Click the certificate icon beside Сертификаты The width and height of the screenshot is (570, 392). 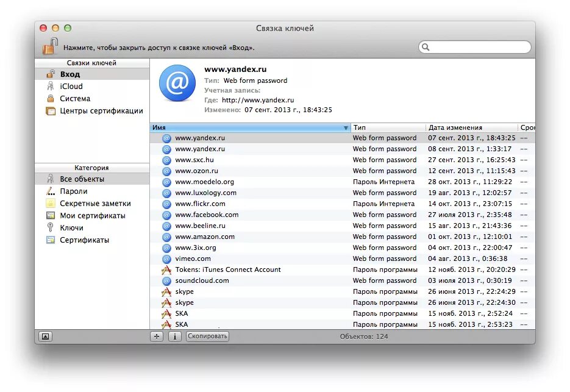tap(51, 240)
